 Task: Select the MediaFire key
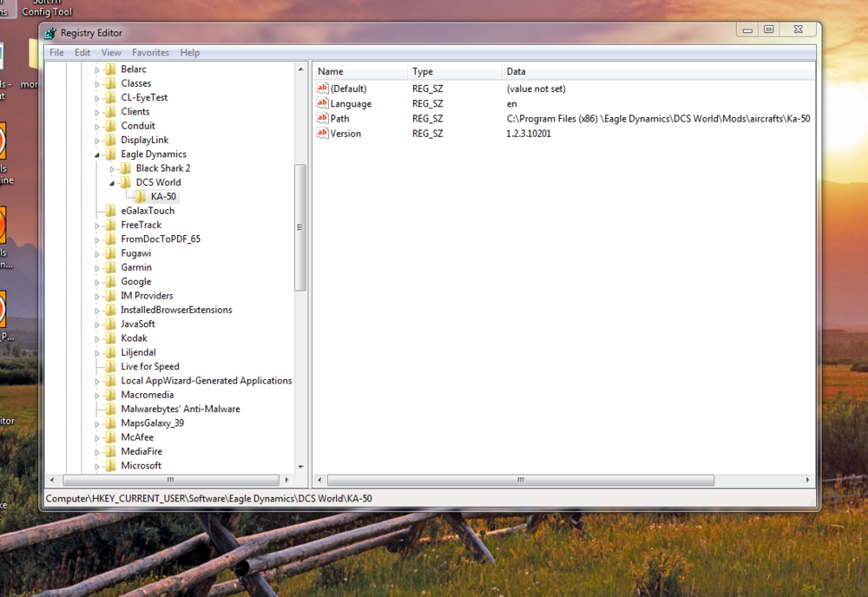click(141, 451)
